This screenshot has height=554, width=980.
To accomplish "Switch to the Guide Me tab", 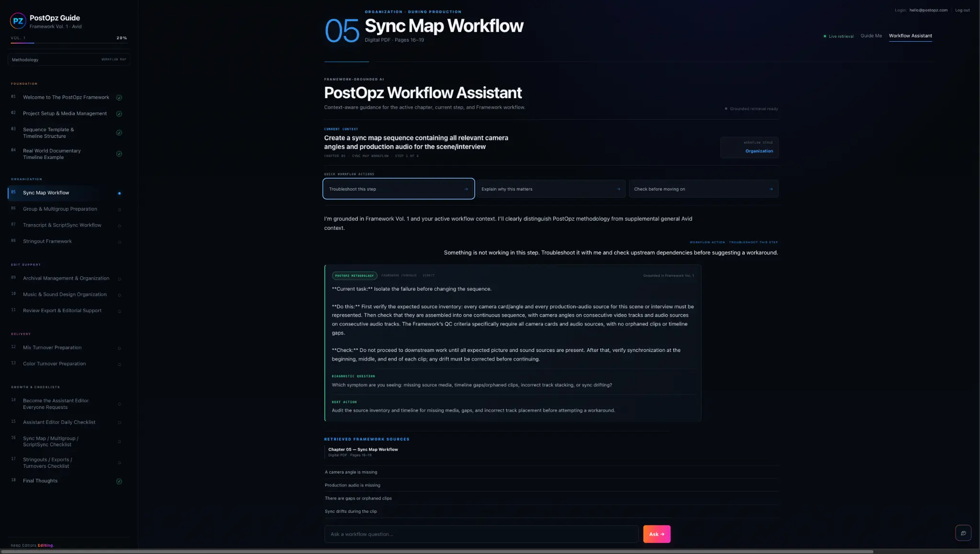I will (871, 36).
